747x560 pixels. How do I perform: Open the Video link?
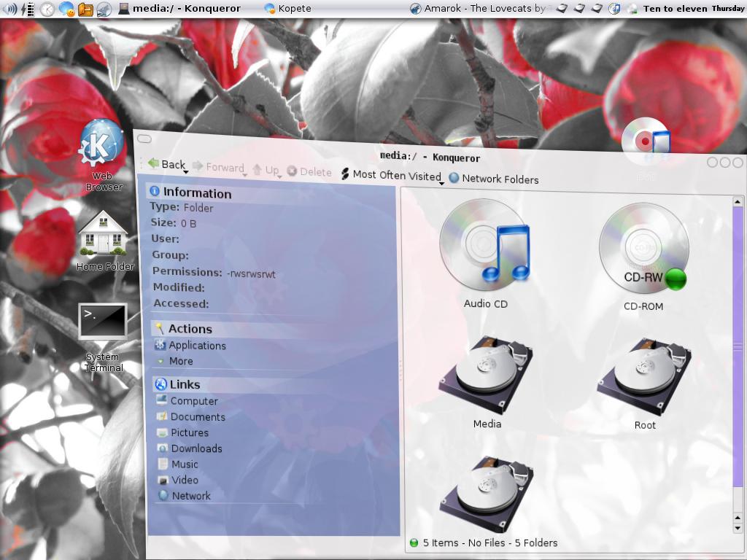178,480
